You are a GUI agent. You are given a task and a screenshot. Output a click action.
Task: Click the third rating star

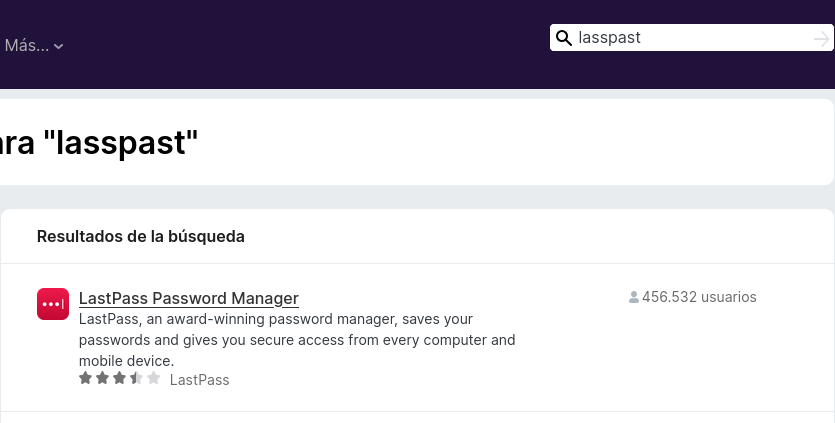coord(119,378)
